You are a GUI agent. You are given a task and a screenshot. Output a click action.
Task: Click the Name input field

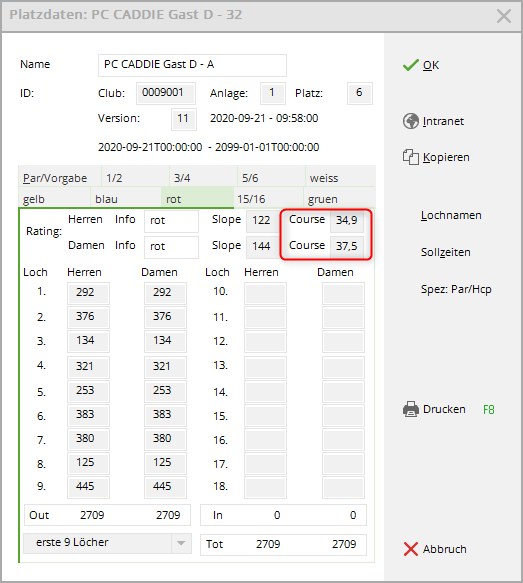coord(192,65)
